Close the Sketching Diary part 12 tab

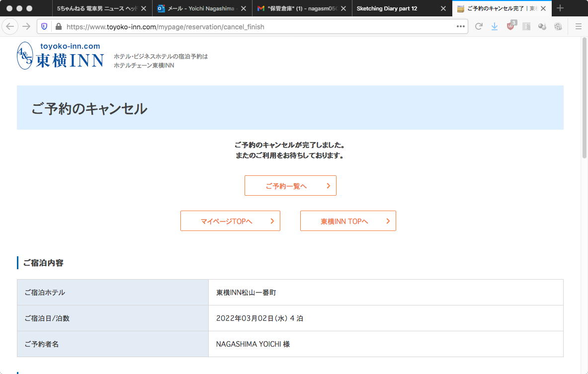pos(443,8)
